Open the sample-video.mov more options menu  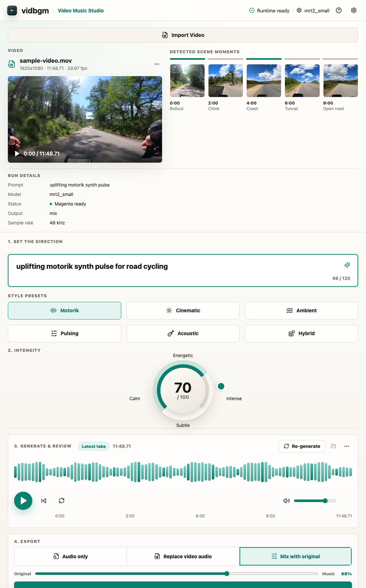(x=157, y=64)
